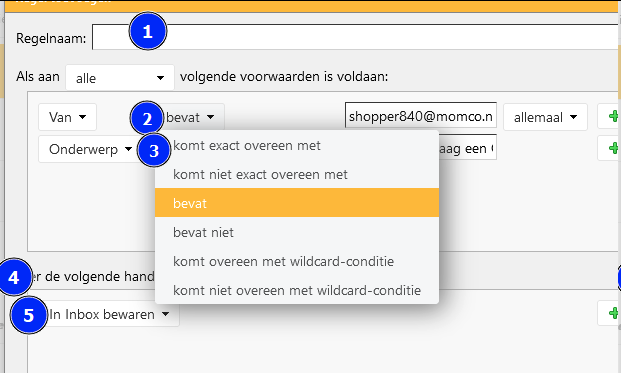
Task: Open the 'alle' conditions dropdown
Action: (120, 78)
